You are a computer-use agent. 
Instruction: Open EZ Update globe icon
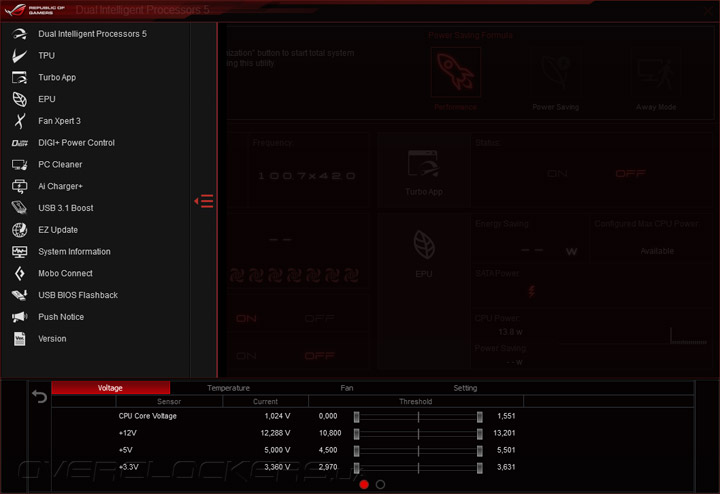(19, 230)
